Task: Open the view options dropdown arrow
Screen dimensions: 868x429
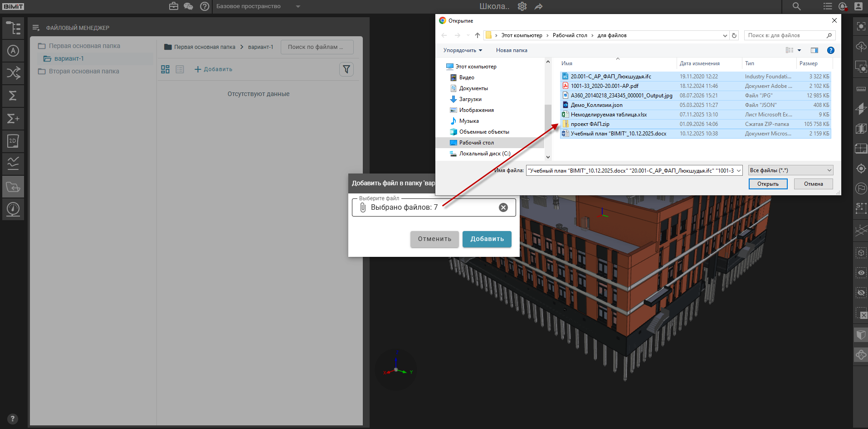Action: tap(799, 50)
